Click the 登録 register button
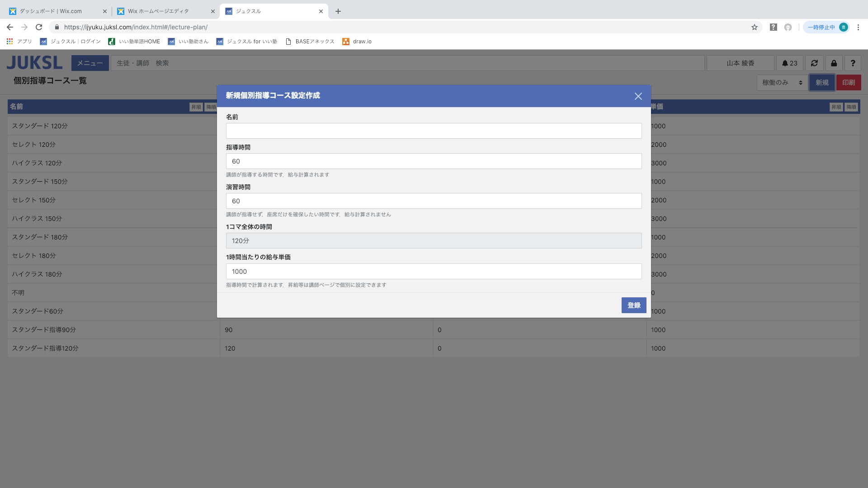868x488 pixels. (634, 305)
